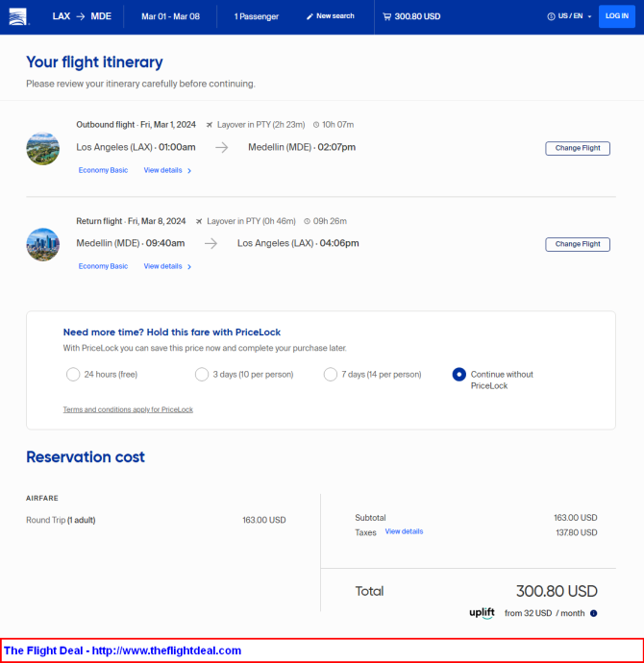Click 'Outbound flight · Fri, Mar 1, 2024' text
This screenshot has width=644, height=663.
136,125
